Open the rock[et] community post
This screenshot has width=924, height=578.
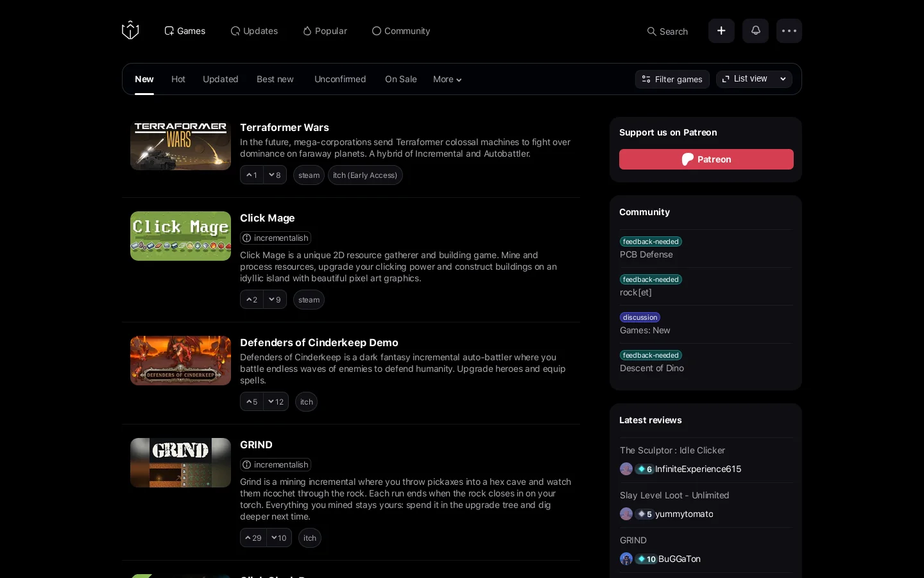pyautogui.click(x=636, y=292)
